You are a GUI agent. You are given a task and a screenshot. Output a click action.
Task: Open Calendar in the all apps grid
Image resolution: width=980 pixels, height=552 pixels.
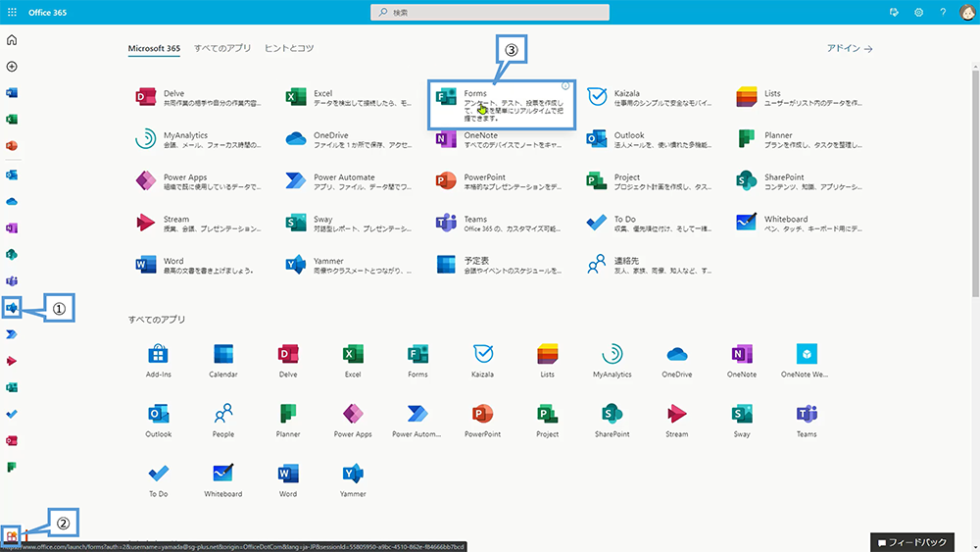click(223, 361)
